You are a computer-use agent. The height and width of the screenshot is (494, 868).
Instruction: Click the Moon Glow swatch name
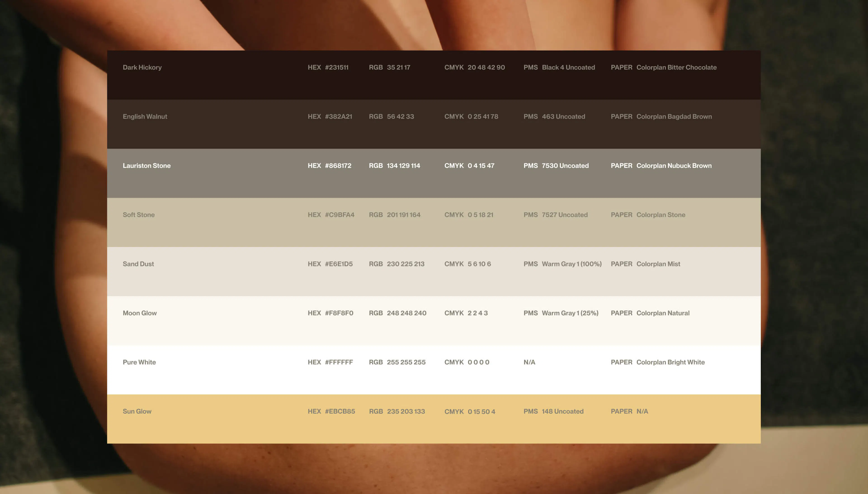pos(139,313)
